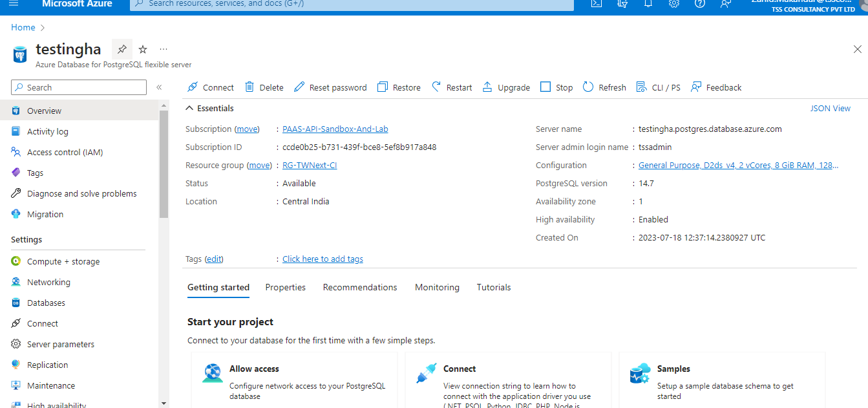Image resolution: width=868 pixels, height=408 pixels.
Task: Open Connect under Settings in sidebar
Action: tap(79, 324)
